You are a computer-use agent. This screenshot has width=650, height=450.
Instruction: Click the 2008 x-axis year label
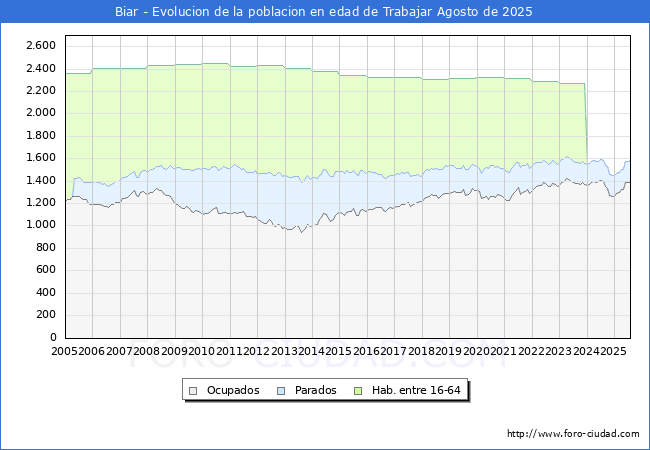click(147, 351)
